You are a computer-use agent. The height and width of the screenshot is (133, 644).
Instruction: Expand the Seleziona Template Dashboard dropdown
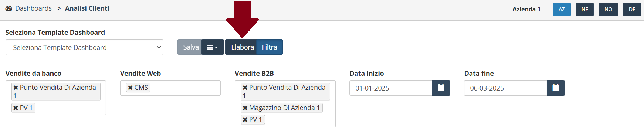(x=84, y=47)
